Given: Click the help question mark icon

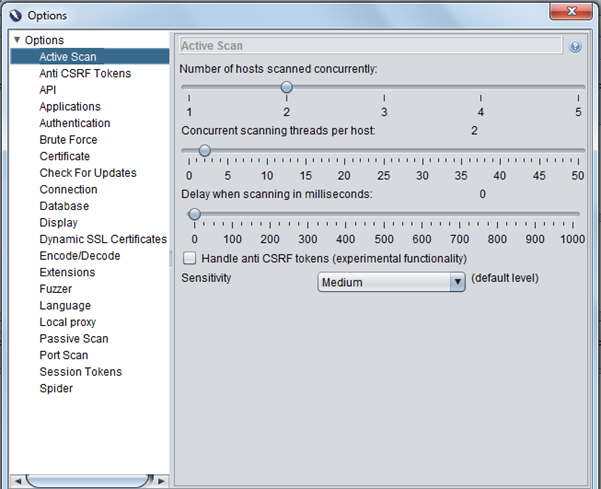Looking at the screenshot, I should [x=575, y=47].
